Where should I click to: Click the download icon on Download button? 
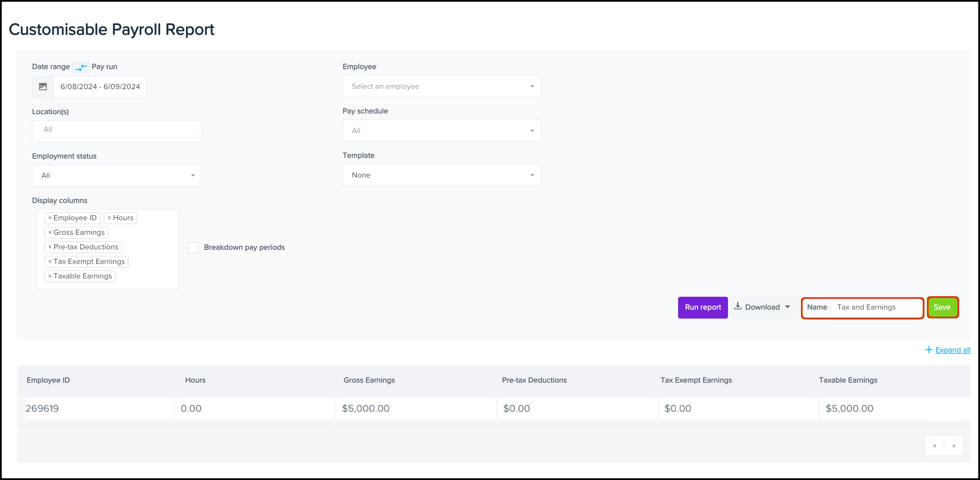click(738, 306)
